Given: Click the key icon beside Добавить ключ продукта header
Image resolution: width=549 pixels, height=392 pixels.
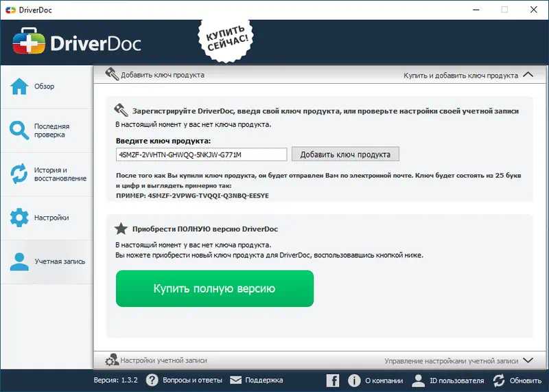Looking at the screenshot, I should [112, 74].
